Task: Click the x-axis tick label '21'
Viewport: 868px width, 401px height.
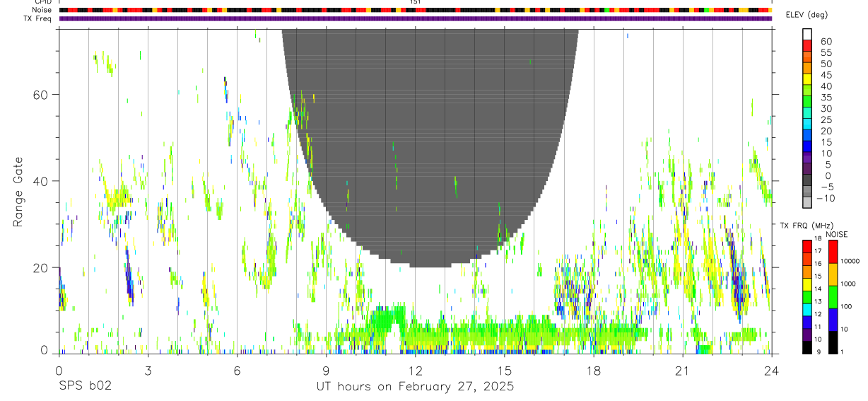Action: coord(683,370)
